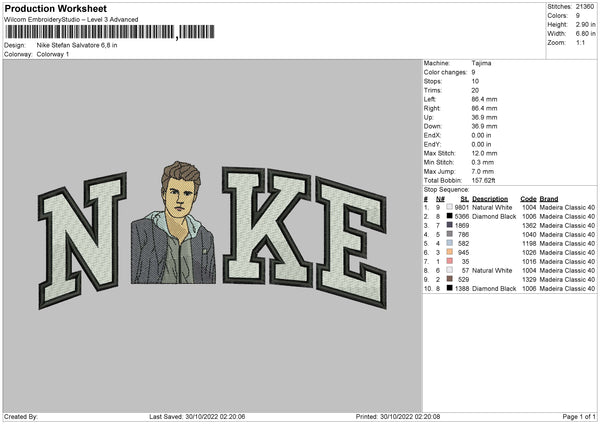Pick the dark navy swatch beside 1869
The width and height of the screenshot is (600, 424).
[x=449, y=225]
